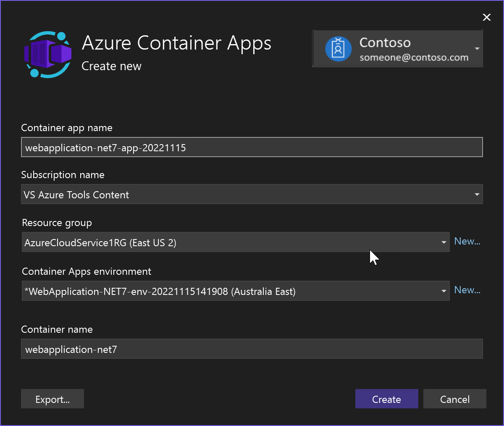Click the Cancel button
This screenshot has width=504, height=426.
click(x=454, y=399)
